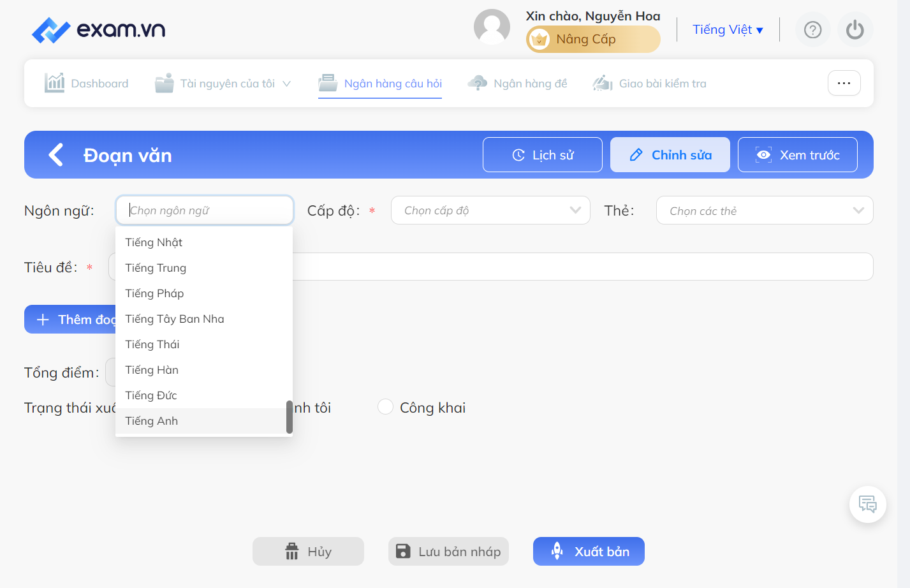Select Tiếng Tây Ban Nha option

click(x=200, y=319)
